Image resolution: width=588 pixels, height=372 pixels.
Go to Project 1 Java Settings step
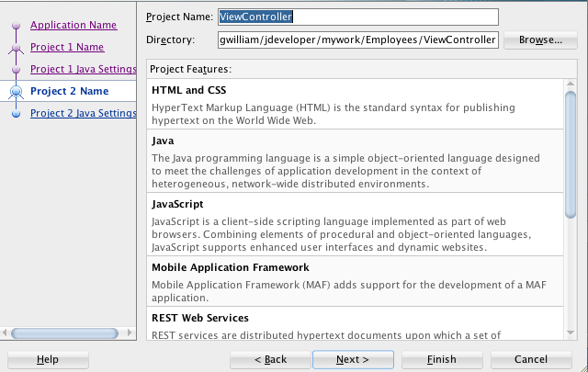coord(84,70)
